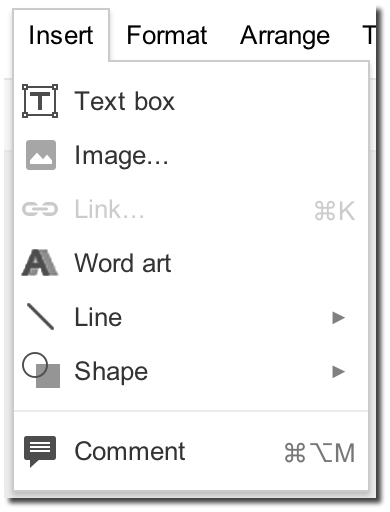Viewport: 390px width, 512px height.
Task: Click the Shape circle-and-square icon
Action: [x=41, y=370]
